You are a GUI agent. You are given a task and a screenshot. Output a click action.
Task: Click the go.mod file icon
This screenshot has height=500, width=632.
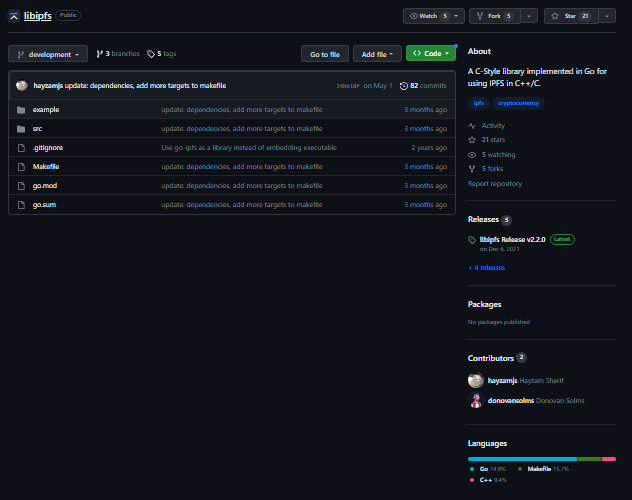[x=21, y=186]
